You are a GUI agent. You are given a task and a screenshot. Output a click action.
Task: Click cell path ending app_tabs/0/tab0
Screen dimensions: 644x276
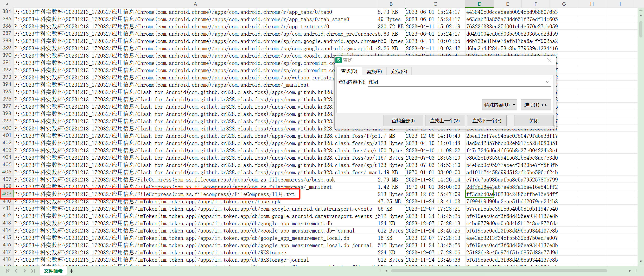click(x=195, y=12)
